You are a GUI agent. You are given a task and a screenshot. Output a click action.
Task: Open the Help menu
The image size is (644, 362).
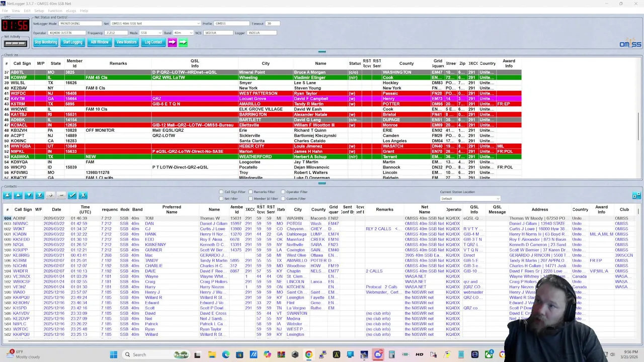click(x=84, y=11)
